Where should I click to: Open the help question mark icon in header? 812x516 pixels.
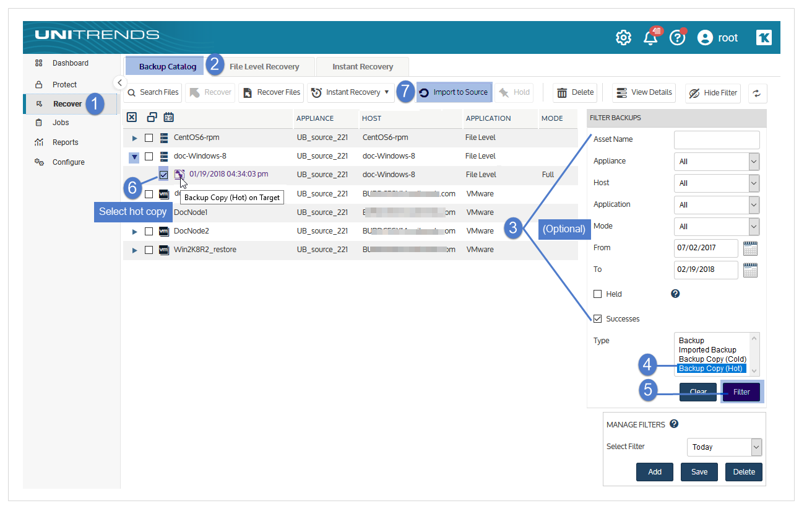pos(678,38)
